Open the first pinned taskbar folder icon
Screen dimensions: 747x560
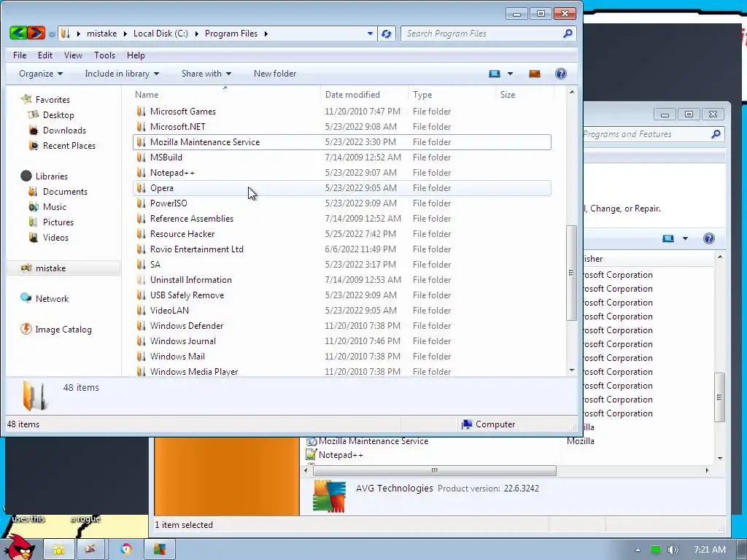[59, 550]
